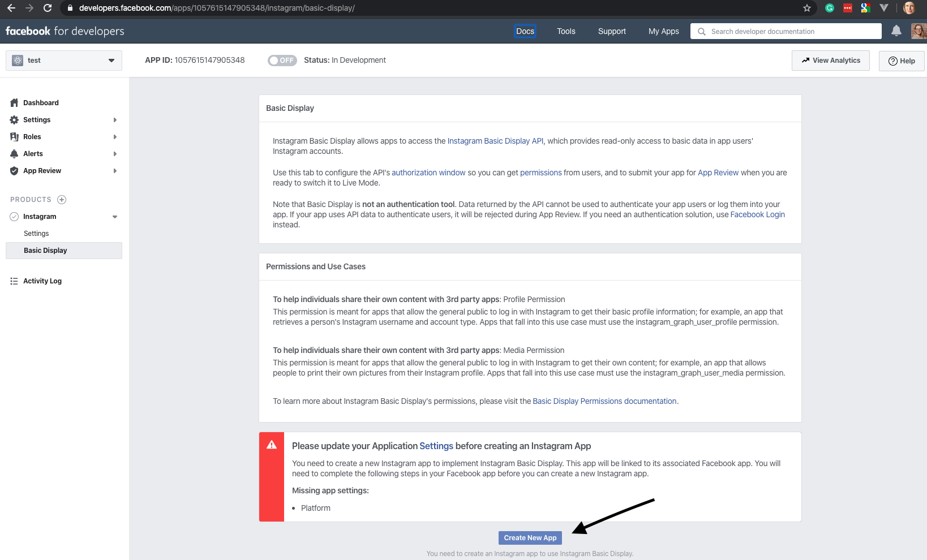Expand the Settings sidebar submenu arrow
Viewport: 927px width, 560px height.
[115, 120]
